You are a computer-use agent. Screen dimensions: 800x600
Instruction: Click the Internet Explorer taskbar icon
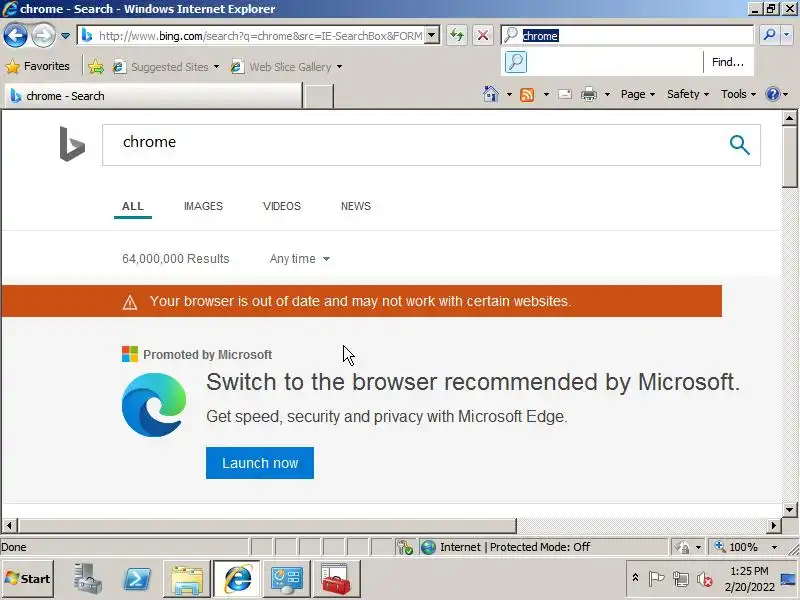[237, 579]
